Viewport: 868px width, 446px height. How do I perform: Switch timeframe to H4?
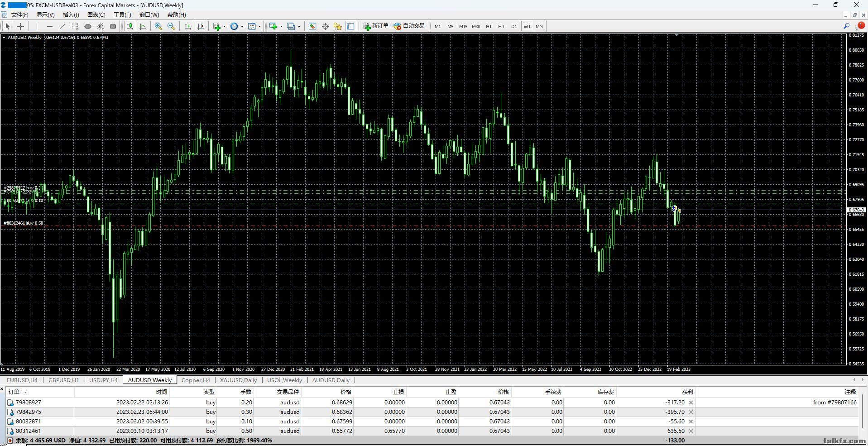tap(501, 26)
